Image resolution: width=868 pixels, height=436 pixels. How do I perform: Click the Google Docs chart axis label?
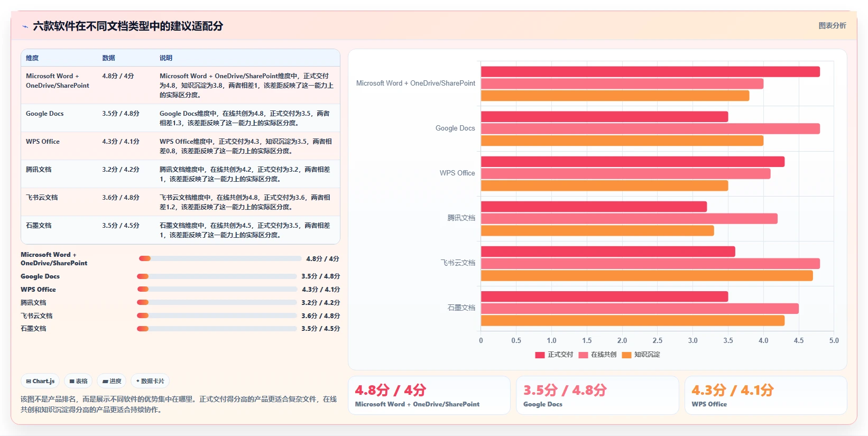pyautogui.click(x=455, y=128)
